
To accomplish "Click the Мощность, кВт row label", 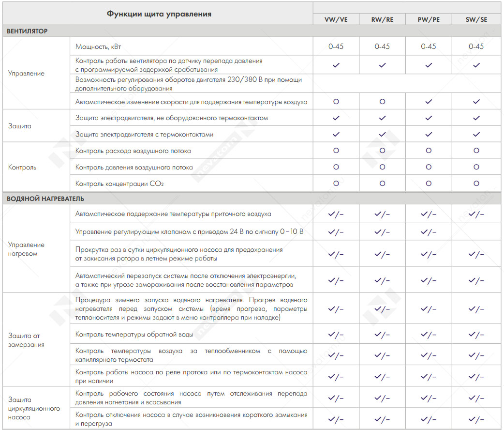I will (x=98, y=46).
